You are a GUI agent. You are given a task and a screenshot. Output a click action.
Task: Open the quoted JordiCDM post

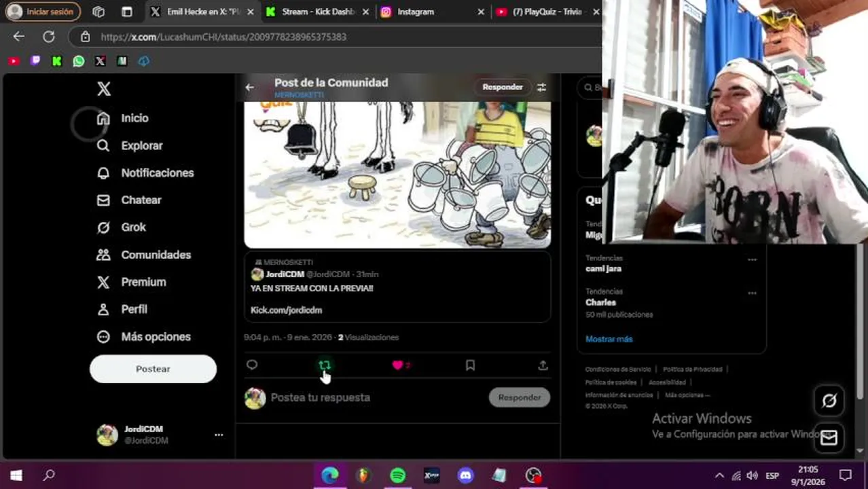(x=397, y=287)
